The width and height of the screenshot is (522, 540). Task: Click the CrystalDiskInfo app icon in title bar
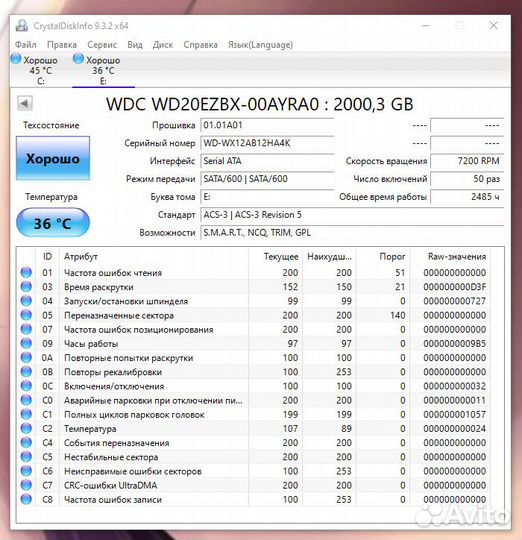pos(22,25)
